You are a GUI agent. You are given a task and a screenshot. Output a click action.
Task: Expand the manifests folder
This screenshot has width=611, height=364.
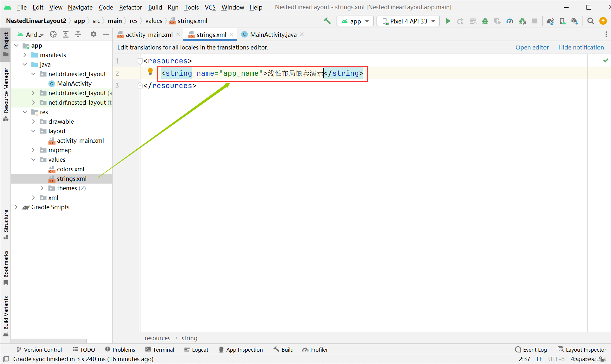pyautogui.click(x=25, y=55)
